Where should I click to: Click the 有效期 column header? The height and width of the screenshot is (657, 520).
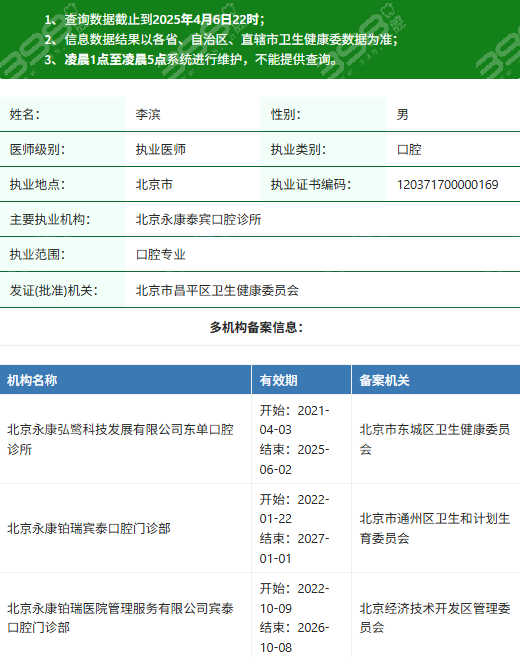pos(279,380)
